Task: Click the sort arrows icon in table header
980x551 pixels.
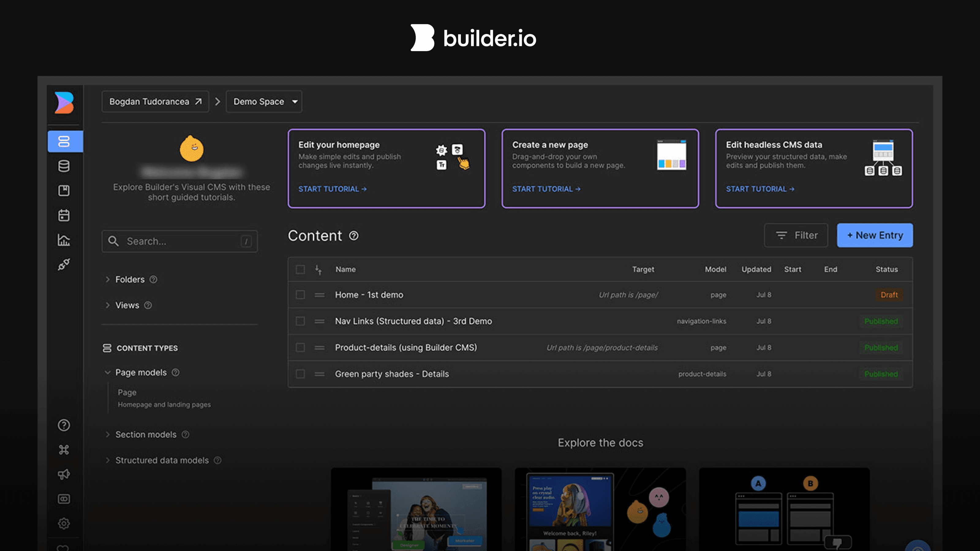Action: click(318, 270)
